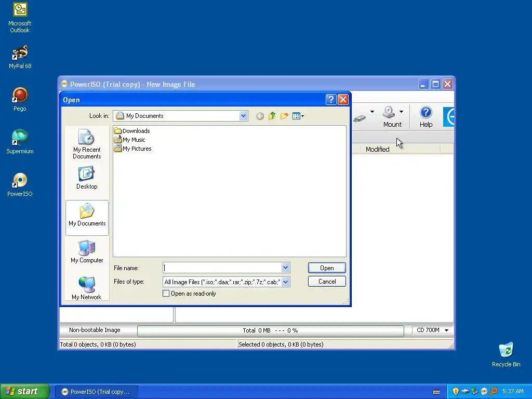Close the Open dialog with X
This screenshot has width=532, height=399.
tap(343, 99)
